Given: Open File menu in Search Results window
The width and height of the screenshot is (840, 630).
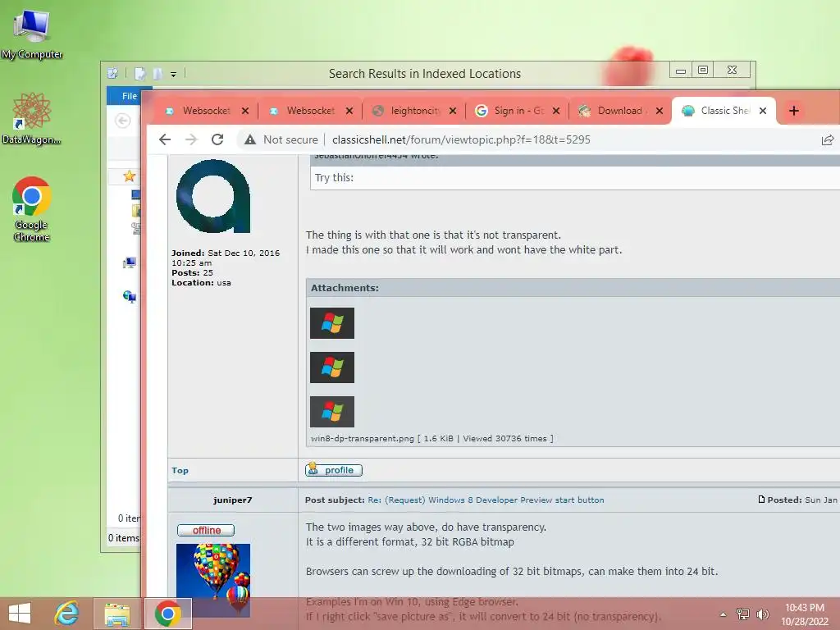Looking at the screenshot, I should [130, 96].
